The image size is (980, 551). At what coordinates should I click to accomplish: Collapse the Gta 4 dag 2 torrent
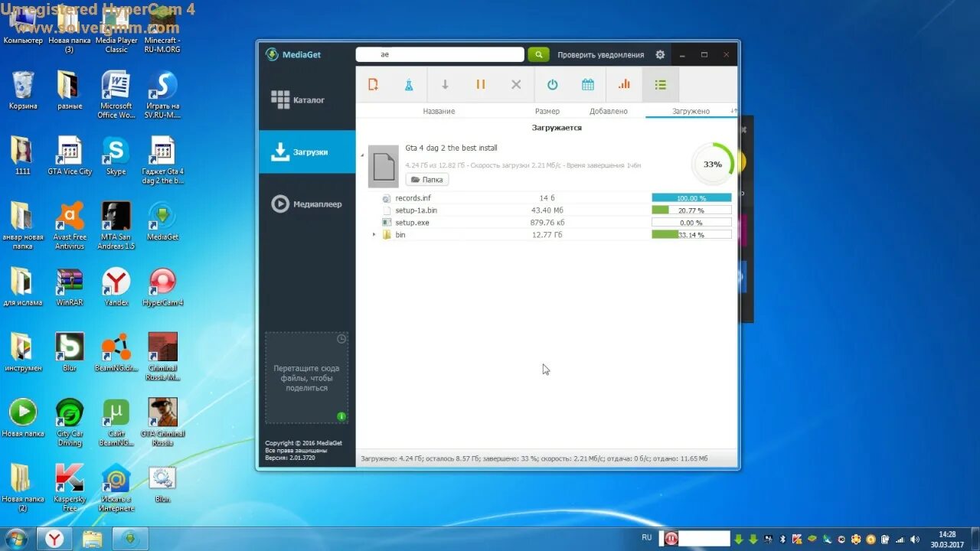coord(363,155)
